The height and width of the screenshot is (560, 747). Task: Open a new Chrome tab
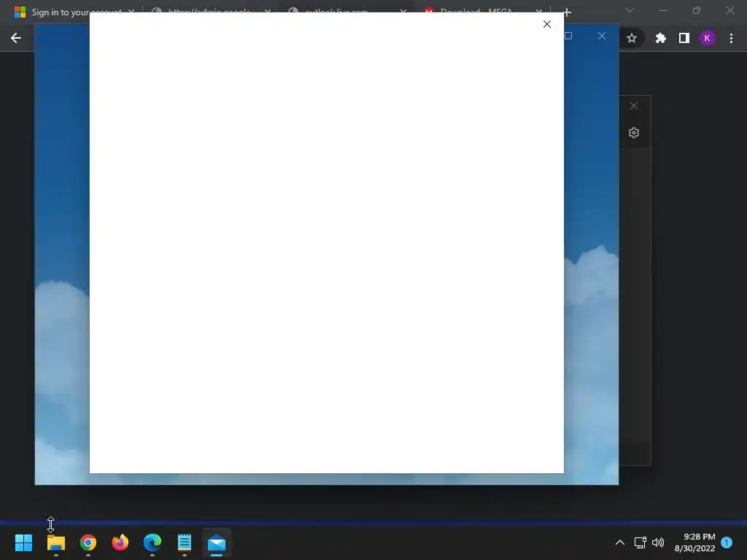tap(567, 12)
